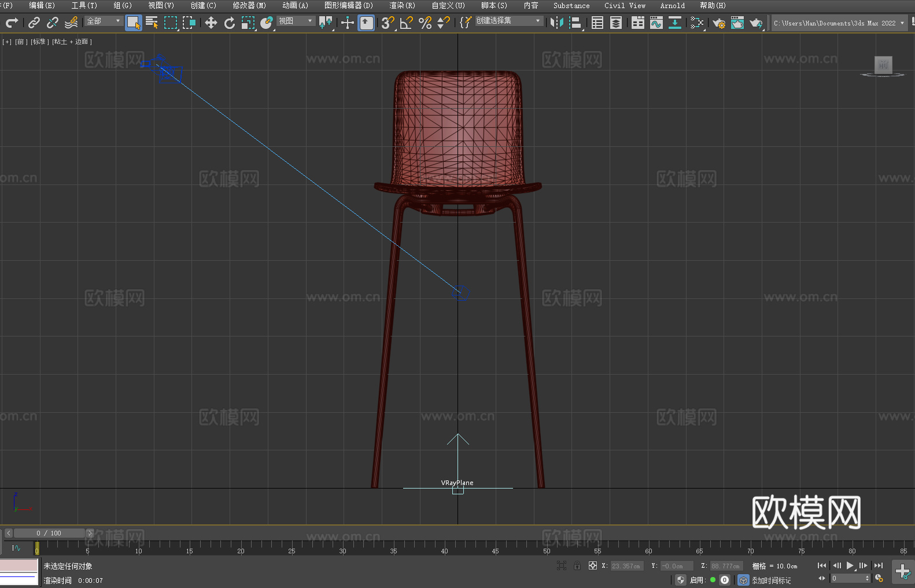The image size is (915, 588).
Task: Expand the 创建选择集 named selection dropdown
Action: [x=509, y=21]
